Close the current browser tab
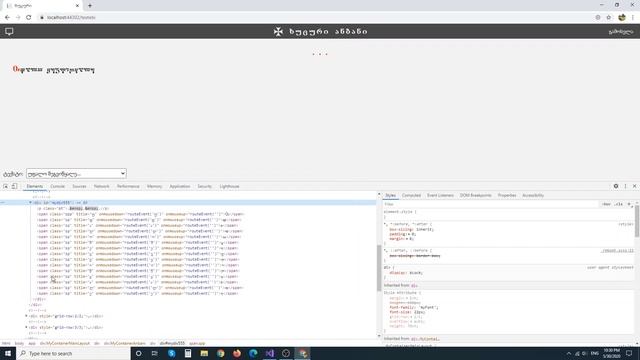 (78, 6)
